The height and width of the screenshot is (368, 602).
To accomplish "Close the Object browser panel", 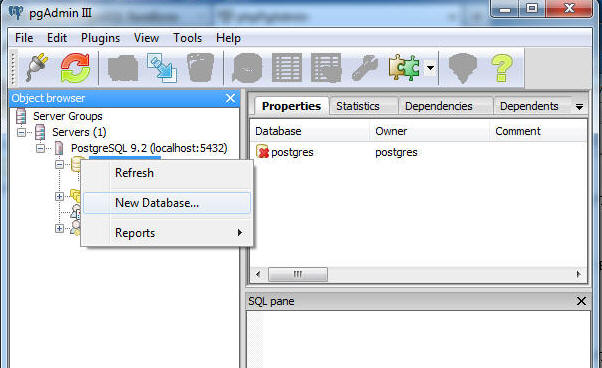I will coord(230,98).
